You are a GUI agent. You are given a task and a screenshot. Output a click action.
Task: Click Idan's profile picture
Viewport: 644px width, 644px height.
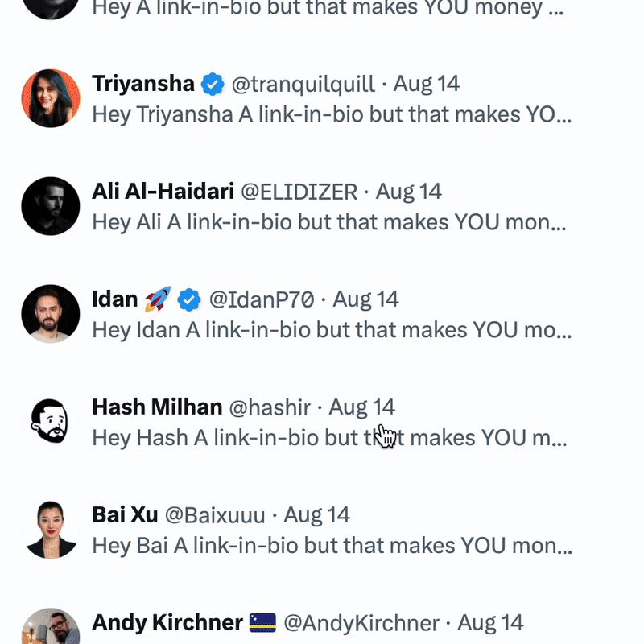tap(51, 314)
